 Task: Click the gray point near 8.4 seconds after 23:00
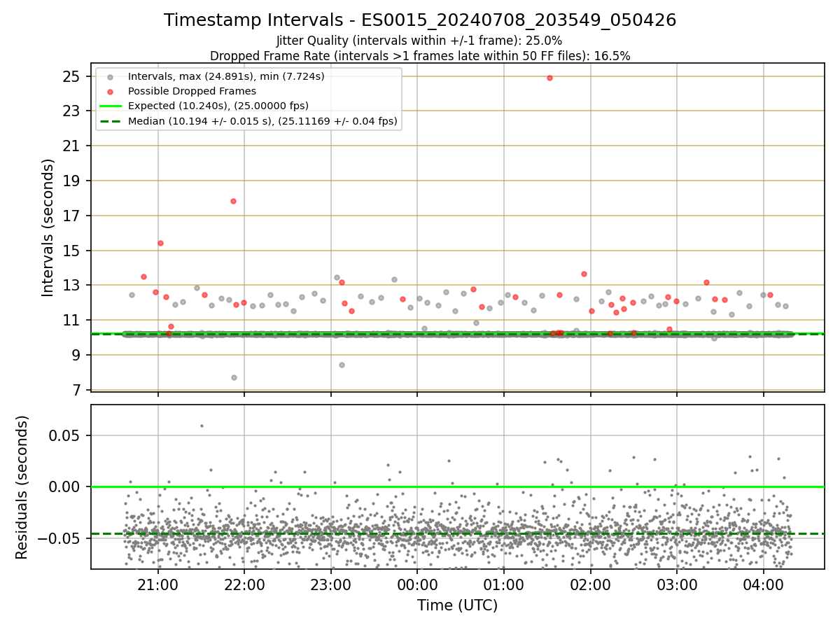342,365
